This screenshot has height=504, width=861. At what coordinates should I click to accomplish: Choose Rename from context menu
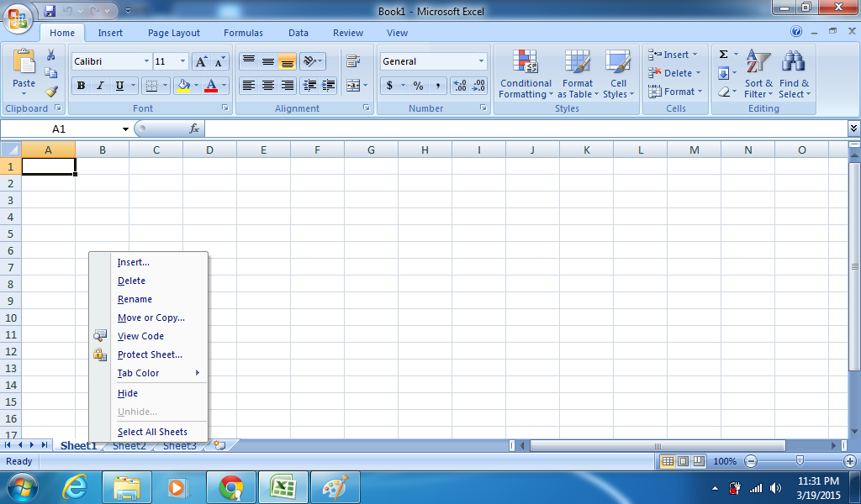coord(148,299)
